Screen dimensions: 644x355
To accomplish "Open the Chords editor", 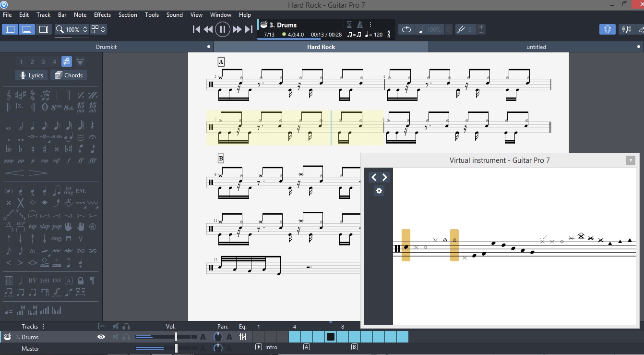I will click(69, 75).
